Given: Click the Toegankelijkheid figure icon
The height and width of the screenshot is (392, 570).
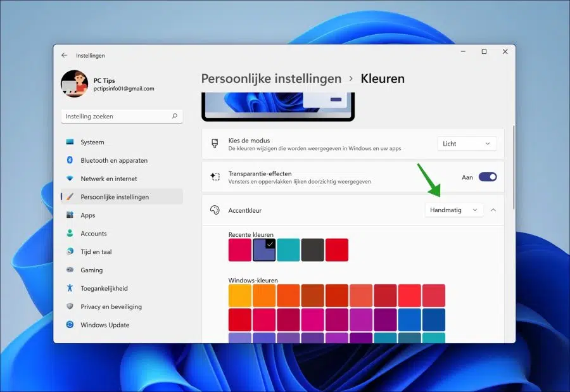Looking at the screenshot, I should 70,288.
